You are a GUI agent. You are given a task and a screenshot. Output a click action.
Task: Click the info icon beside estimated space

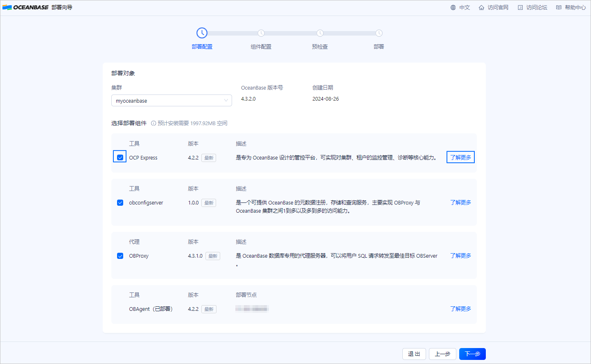pos(153,123)
